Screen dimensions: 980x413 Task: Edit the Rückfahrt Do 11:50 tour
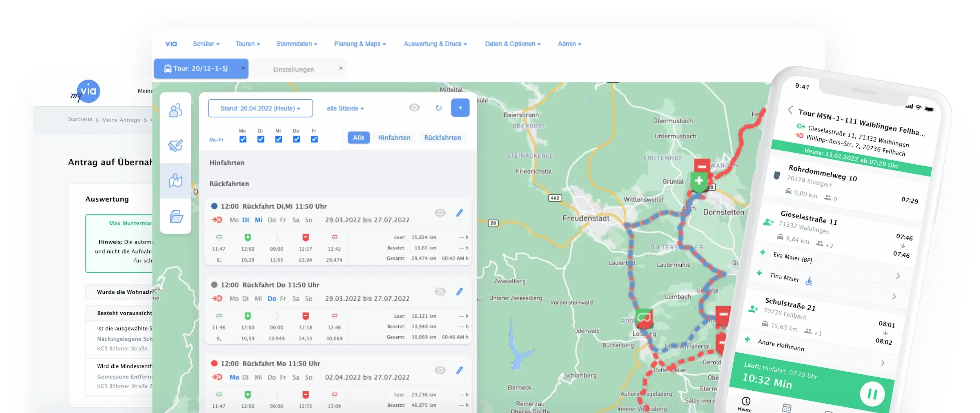[459, 291]
